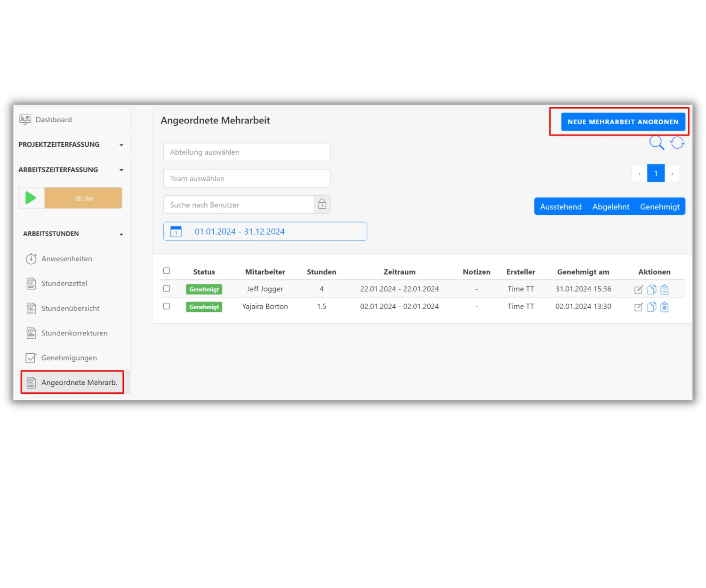Open the Abteilung auswählen dropdown

click(x=247, y=151)
